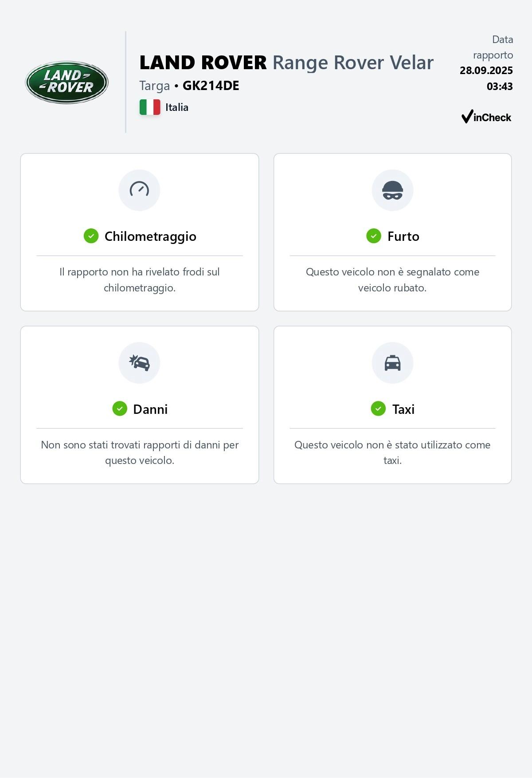532x778 pixels.
Task: Click the mileage fraud description text
Action: point(140,280)
